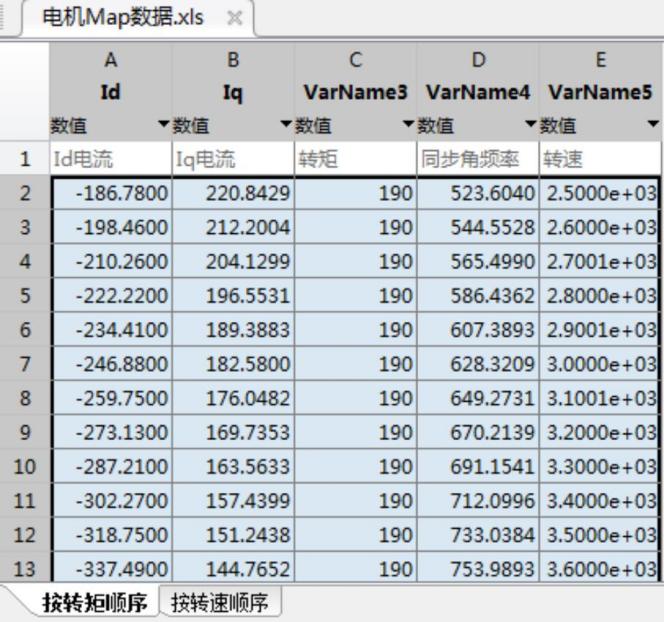Click the 转矩 header cell
Viewport: 664px width, 622px height.
355,159
